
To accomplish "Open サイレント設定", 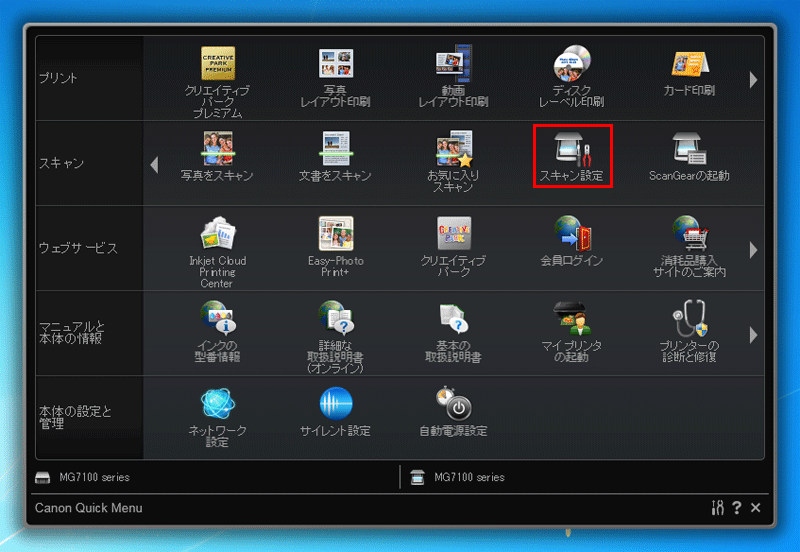I will click(336, 412).
